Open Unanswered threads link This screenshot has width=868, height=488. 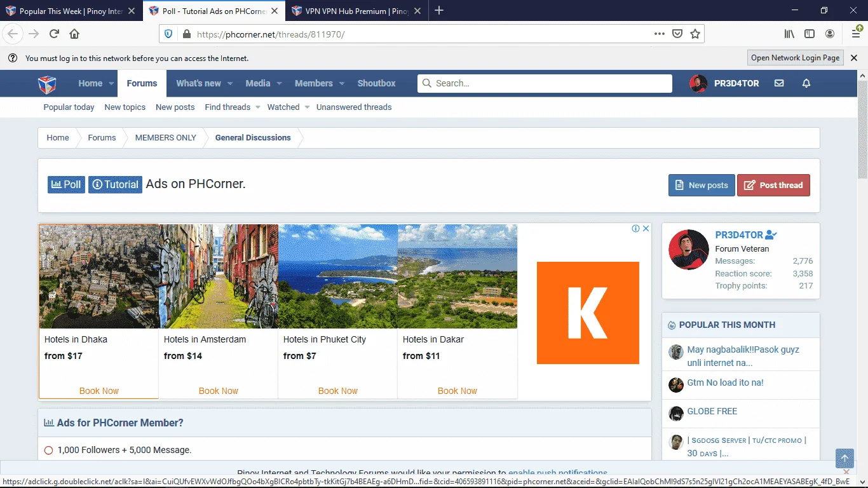pos(354,107)
